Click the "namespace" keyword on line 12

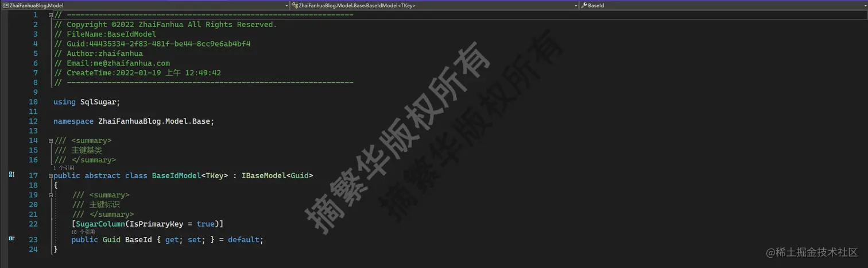73,121
